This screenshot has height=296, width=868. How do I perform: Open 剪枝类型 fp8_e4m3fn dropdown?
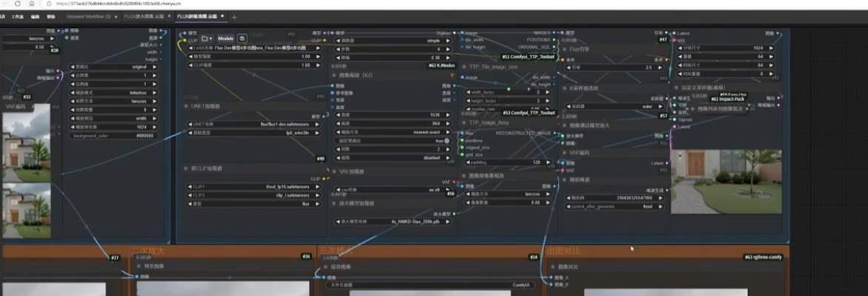click(x=254, y=133)
